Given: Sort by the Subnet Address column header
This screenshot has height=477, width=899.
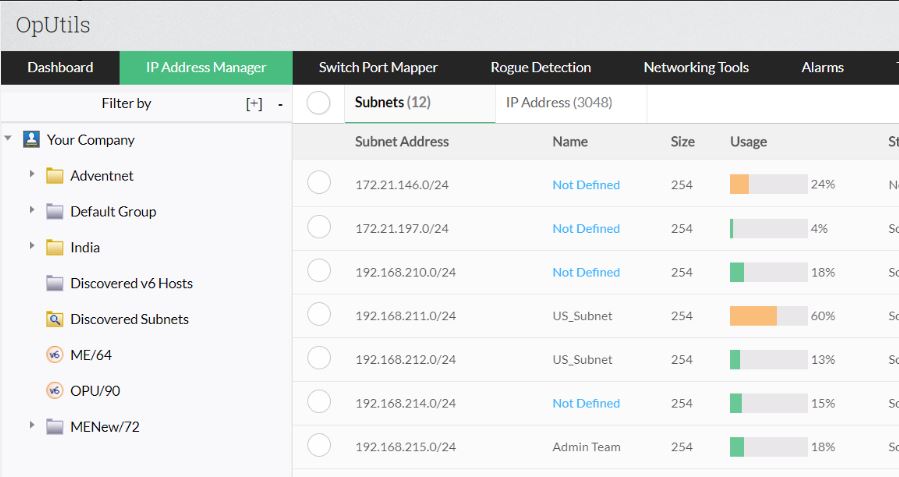Looking at the screenshot, I should pos(401,142).
